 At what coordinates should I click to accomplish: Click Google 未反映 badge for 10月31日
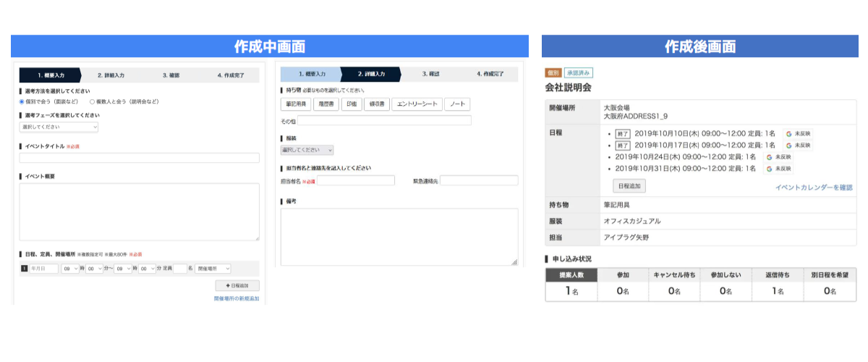778,168
